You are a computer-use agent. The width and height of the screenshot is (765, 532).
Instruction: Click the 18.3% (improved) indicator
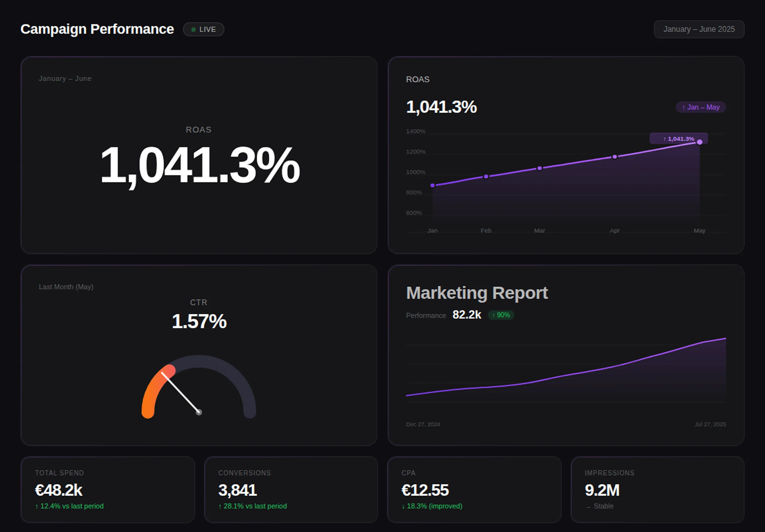[x=432, y=506]
